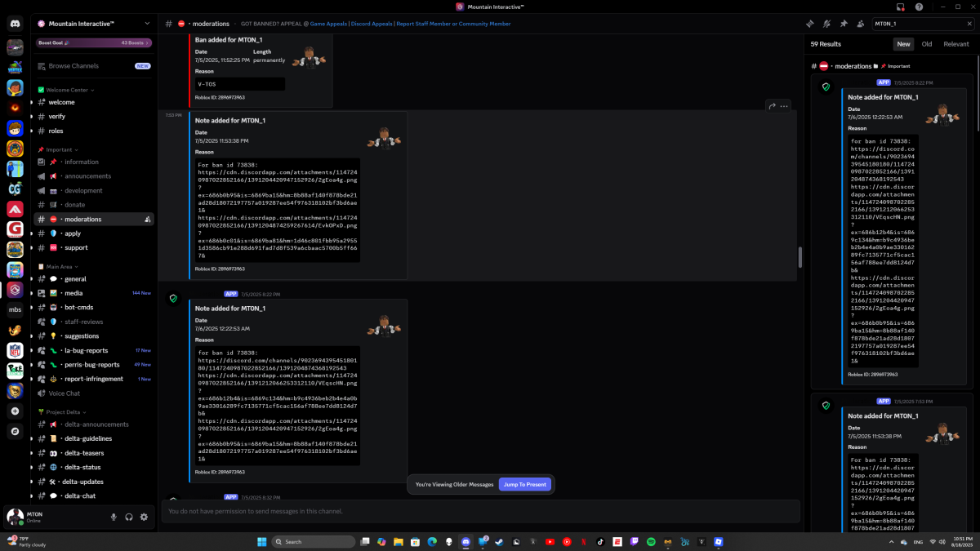Go to the roles channel

click(94, 131)
